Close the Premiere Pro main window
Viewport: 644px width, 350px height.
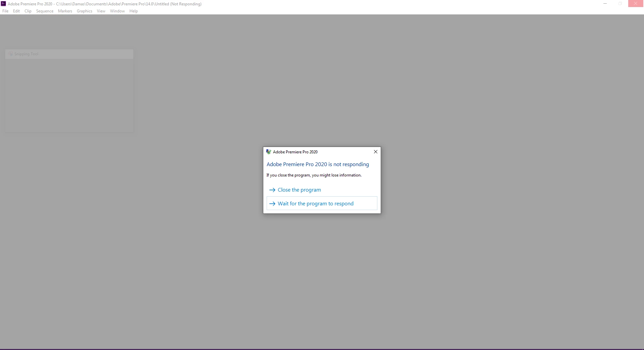pos(636,4)
